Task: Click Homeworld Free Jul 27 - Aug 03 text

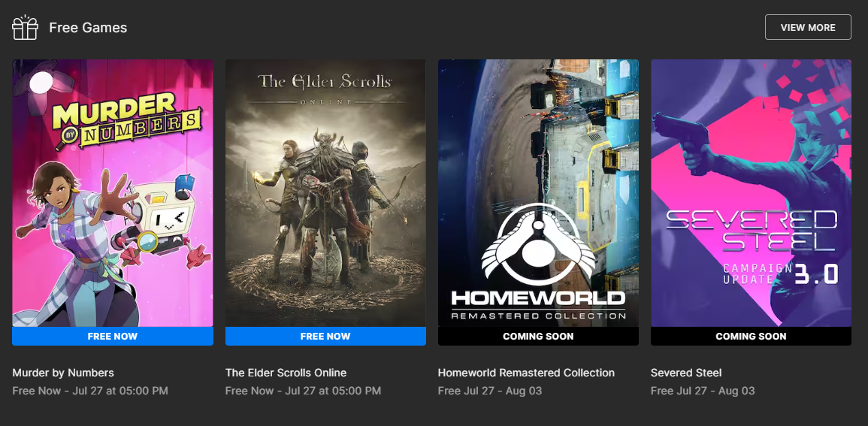Action: (490, 391)
